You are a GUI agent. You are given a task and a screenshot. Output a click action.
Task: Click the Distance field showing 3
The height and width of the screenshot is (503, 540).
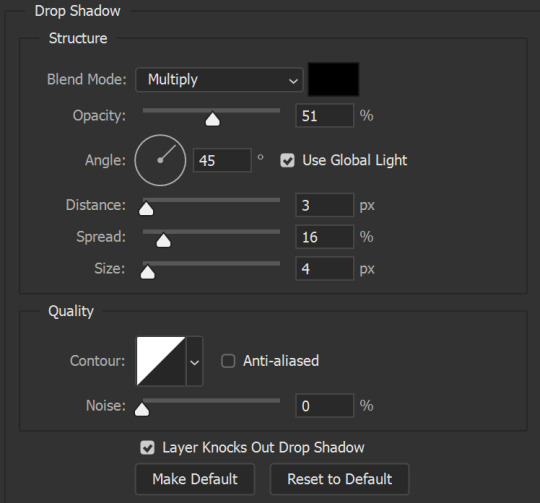(x=324, y=205)
